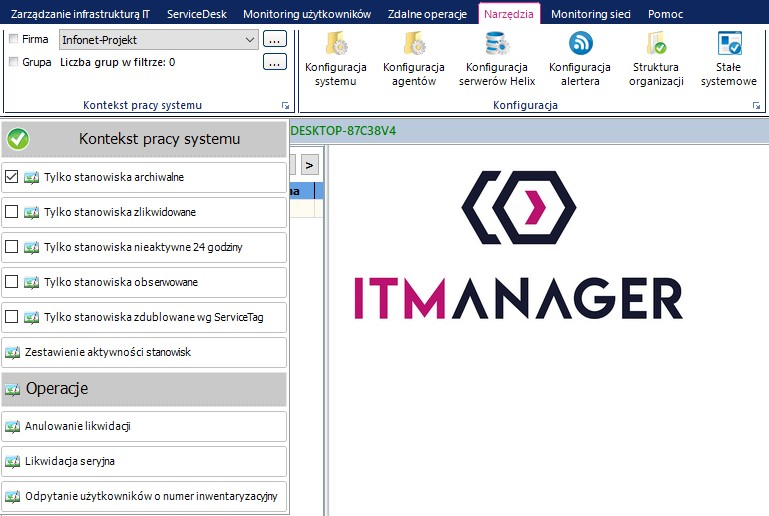Open the Infonet-Projekt company dropdown
Image resolution: width=769 pixels, height=516 pixels.
(158, 40)
